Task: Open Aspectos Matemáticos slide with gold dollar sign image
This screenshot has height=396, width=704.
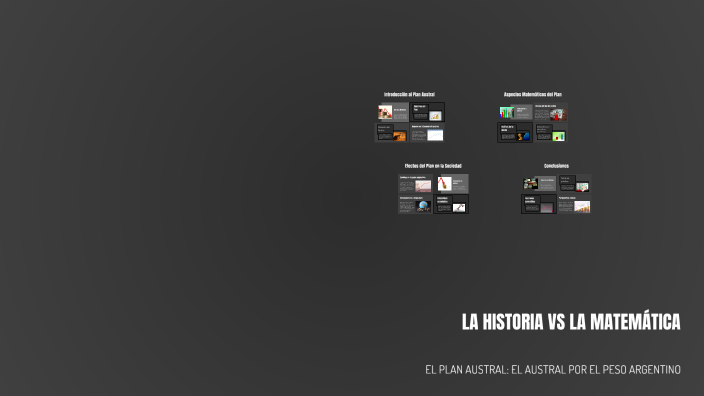Action: coord(515,133)
